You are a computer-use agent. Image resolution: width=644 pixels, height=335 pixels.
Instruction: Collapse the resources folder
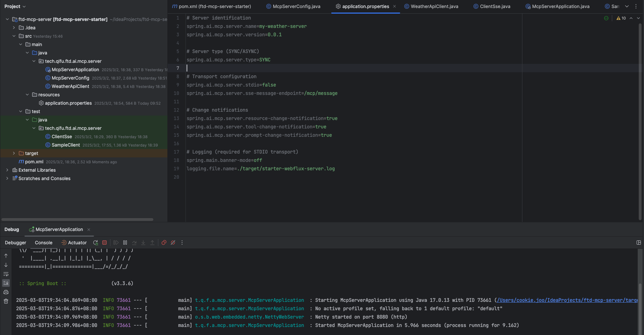[x=27, y=95]
